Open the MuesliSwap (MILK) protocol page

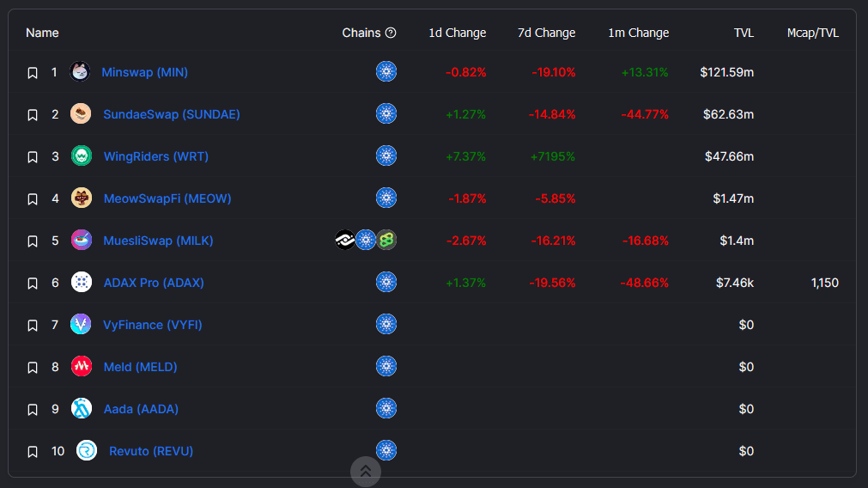point(158,241)
